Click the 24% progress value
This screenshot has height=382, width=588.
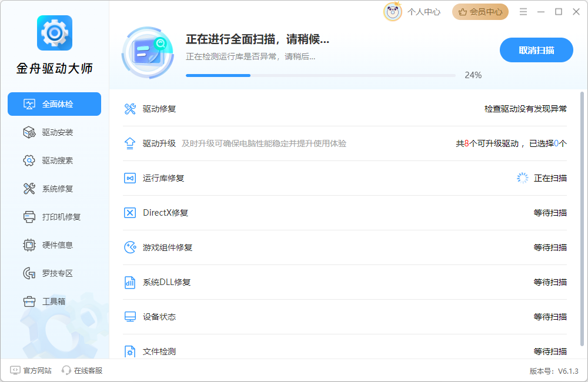[473, 75]
